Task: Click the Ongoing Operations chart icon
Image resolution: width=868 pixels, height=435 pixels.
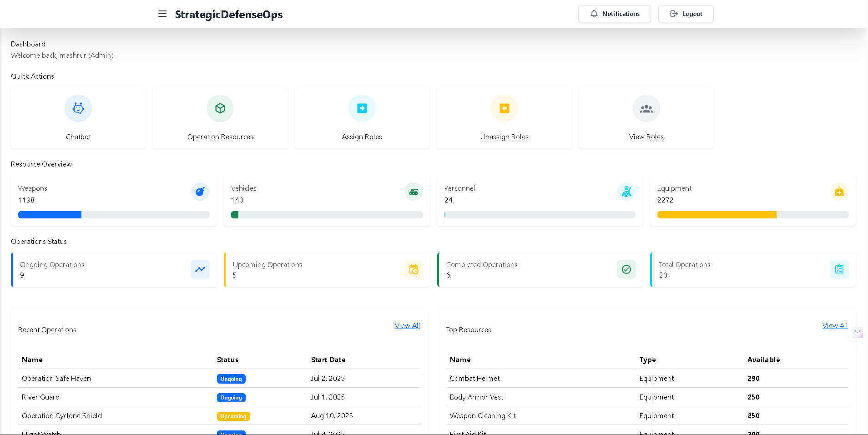Action: [x=200, y=269]
